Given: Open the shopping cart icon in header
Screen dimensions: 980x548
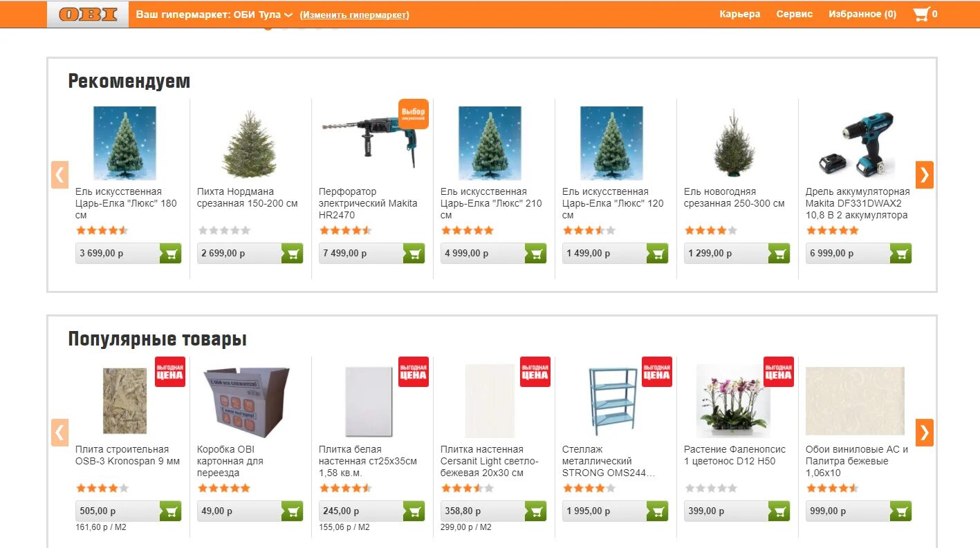Looking at the screenshot, I should tap(921, 14).
